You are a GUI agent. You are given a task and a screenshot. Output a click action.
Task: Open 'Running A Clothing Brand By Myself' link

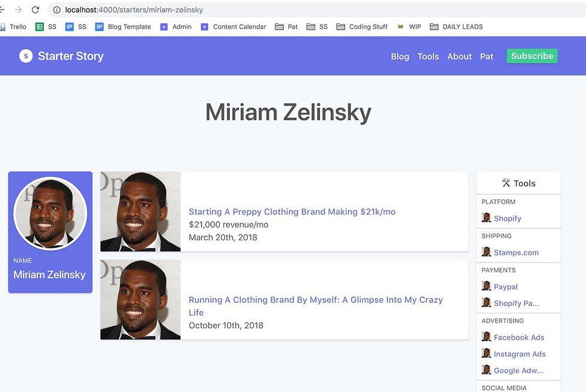pyautogui.click(x=316, y=306)
